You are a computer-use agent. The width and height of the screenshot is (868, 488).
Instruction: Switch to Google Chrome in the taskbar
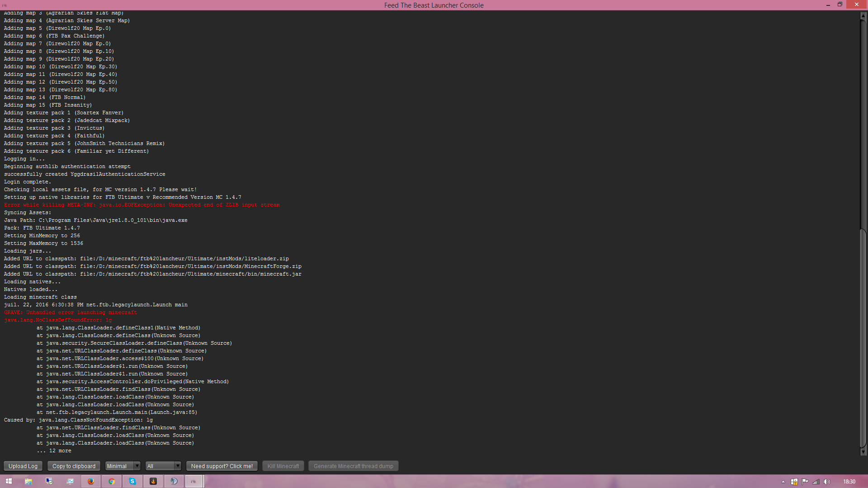pyautogui.click(x=112, y=481)
